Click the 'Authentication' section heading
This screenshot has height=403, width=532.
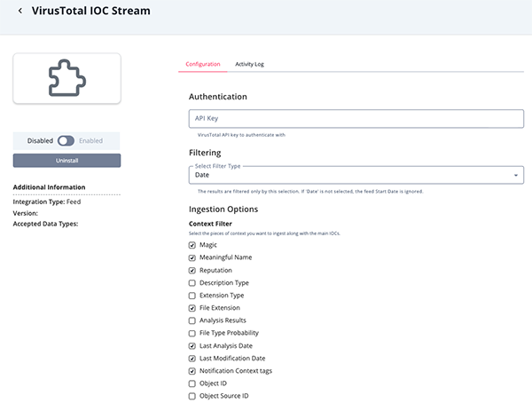click(218, 97)
